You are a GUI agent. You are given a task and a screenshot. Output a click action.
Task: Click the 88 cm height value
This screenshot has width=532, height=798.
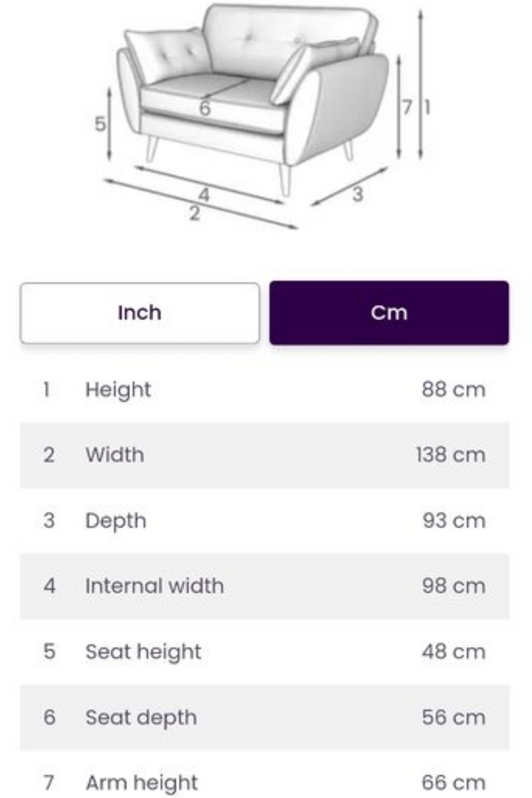click(454, 390)
